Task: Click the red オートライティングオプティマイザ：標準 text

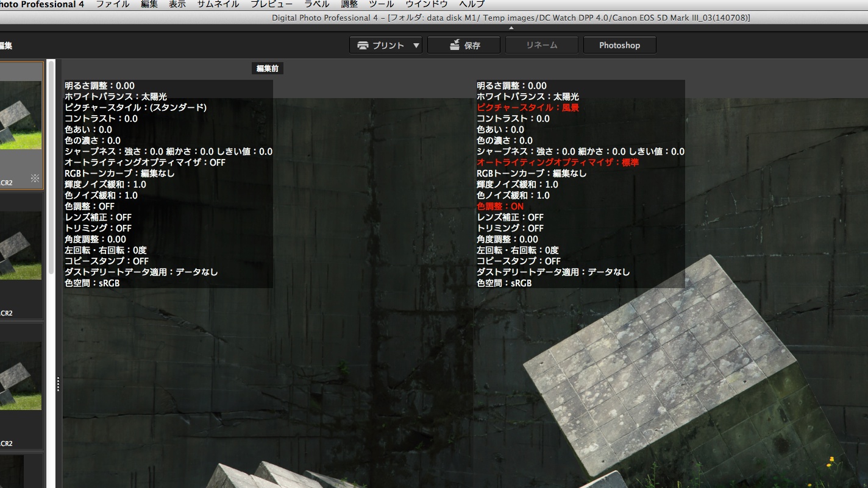Action: click(558, 162)
